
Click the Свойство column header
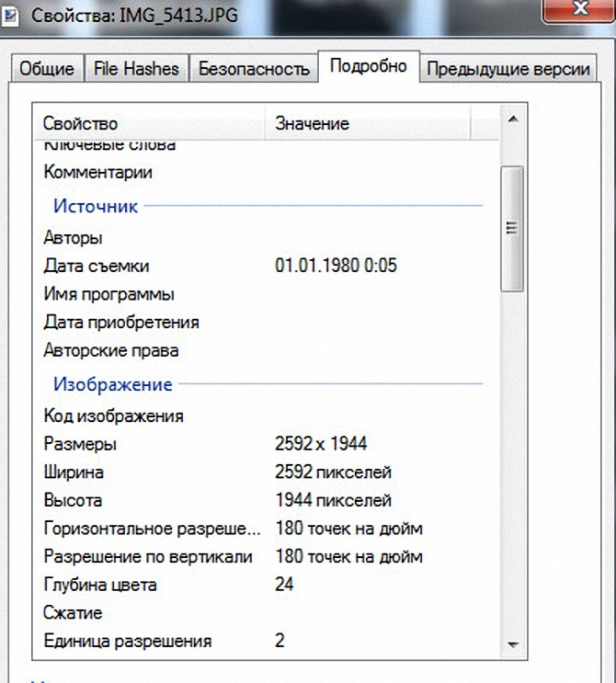[150, 124]
